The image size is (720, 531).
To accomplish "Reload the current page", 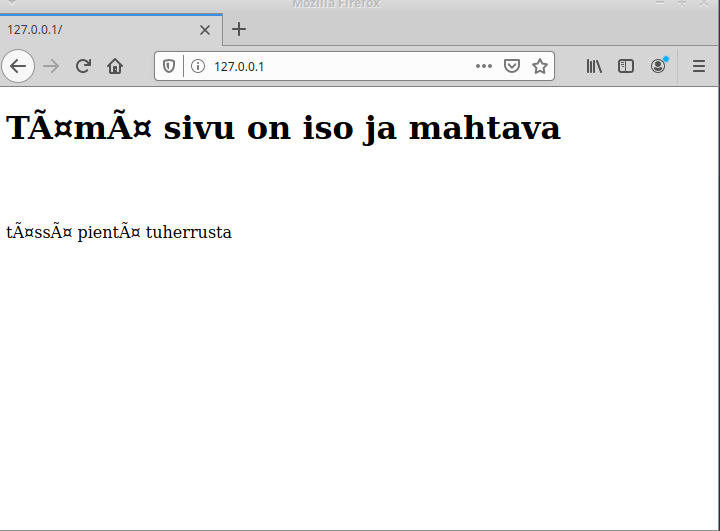I will click(83, 66).
